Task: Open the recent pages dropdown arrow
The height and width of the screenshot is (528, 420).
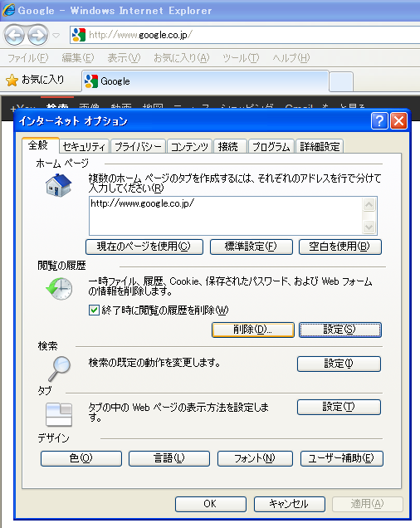Action: 56,35
